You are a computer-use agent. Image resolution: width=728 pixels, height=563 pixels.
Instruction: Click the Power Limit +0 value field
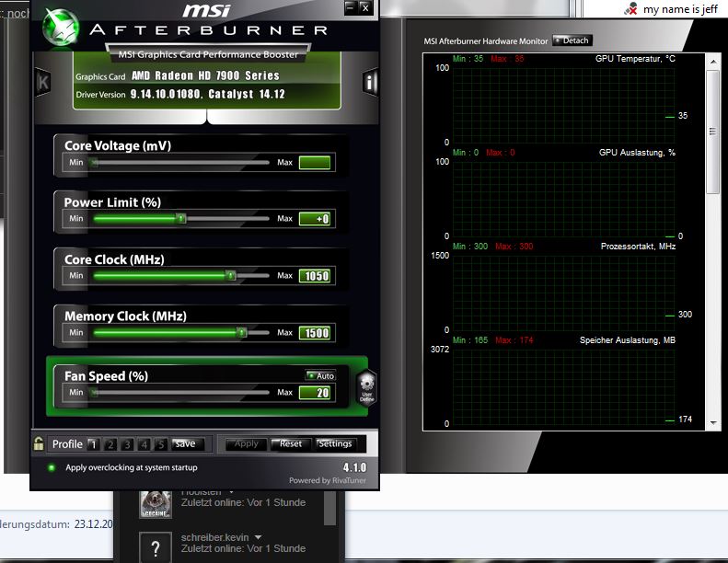tap(315, 219)
